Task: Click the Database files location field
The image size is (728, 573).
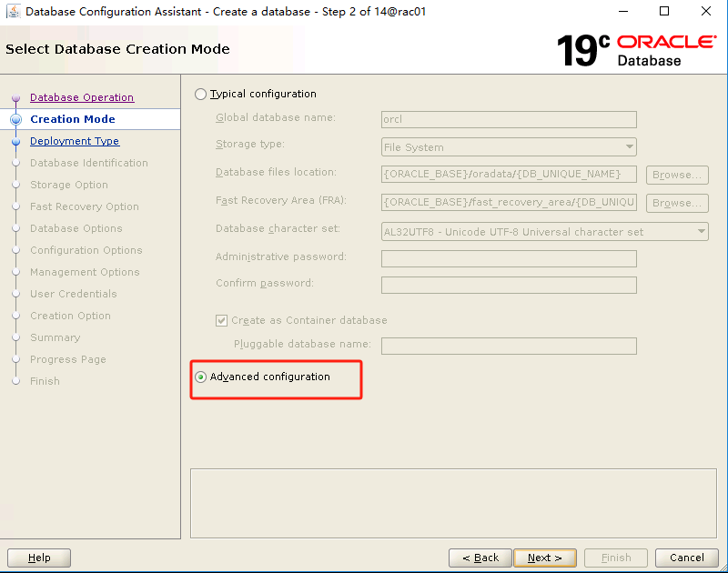Action: click(509, 174)
